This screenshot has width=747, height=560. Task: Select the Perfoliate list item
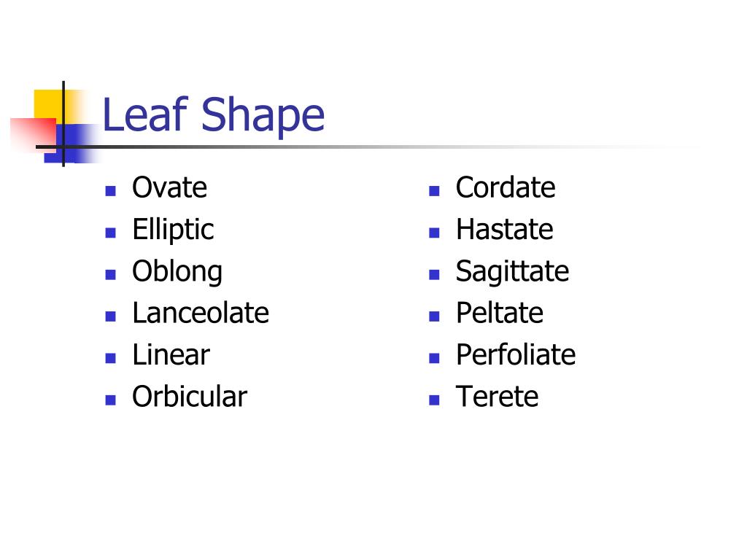516,355
